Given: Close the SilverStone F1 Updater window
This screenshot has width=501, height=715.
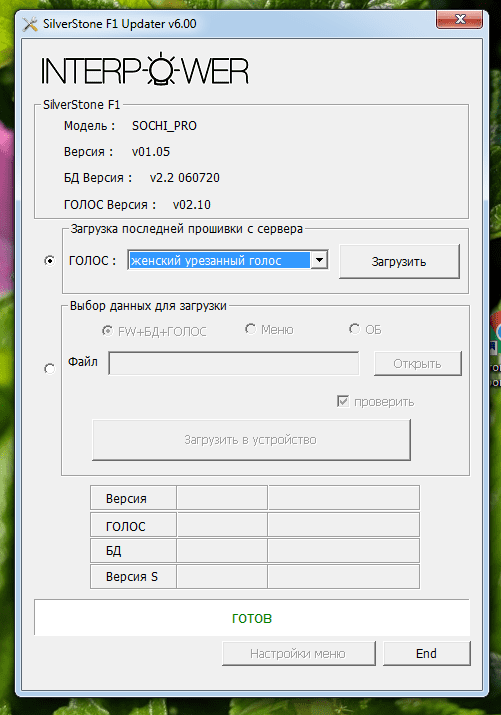Looking at the screenshot, I should [459, 19].
